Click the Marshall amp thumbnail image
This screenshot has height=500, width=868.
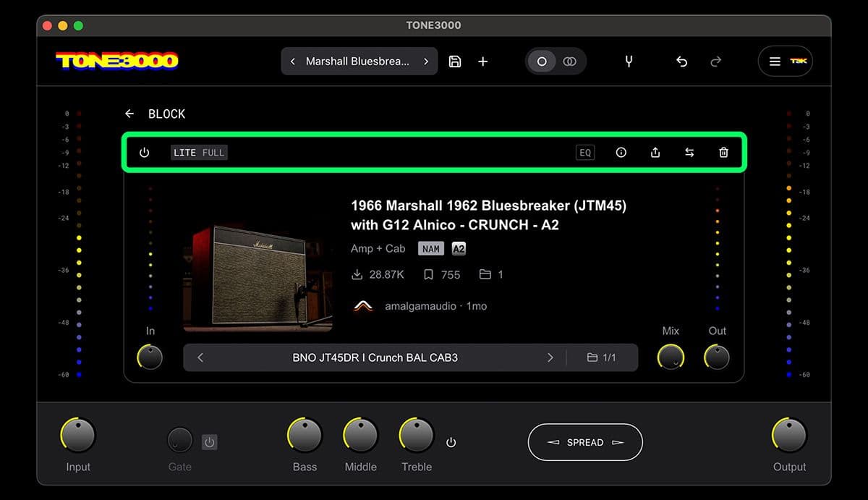(x=258, y=277)
